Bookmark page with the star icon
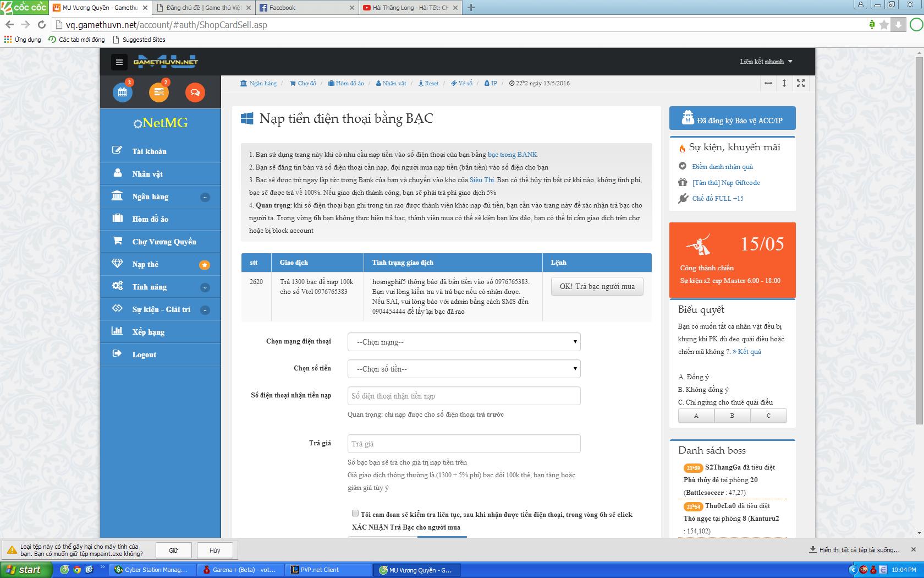This screenshot has width=924, height=578. [x=884, y=25]
